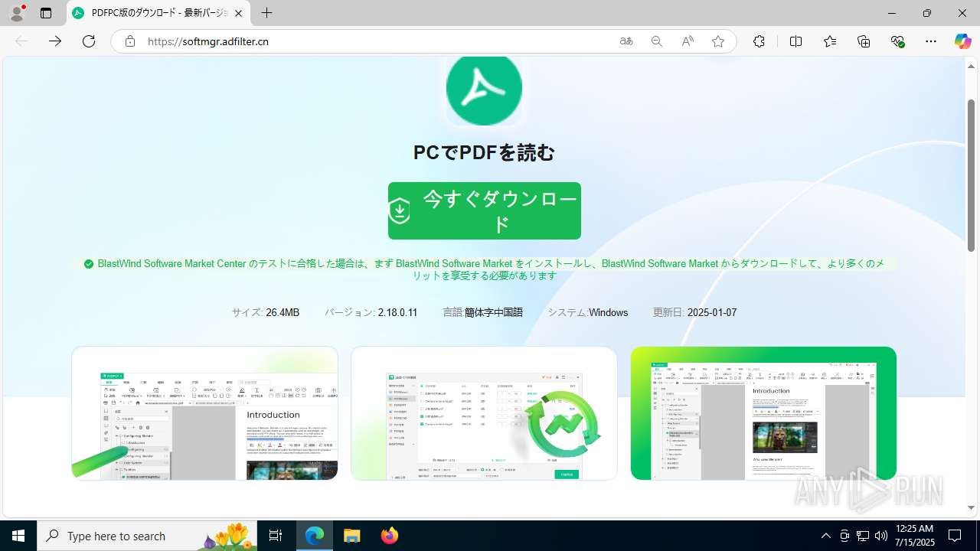The width and height of the screenshot is (980, 551).
Task: Click the browser forward arrow
Action: [55, 41]
